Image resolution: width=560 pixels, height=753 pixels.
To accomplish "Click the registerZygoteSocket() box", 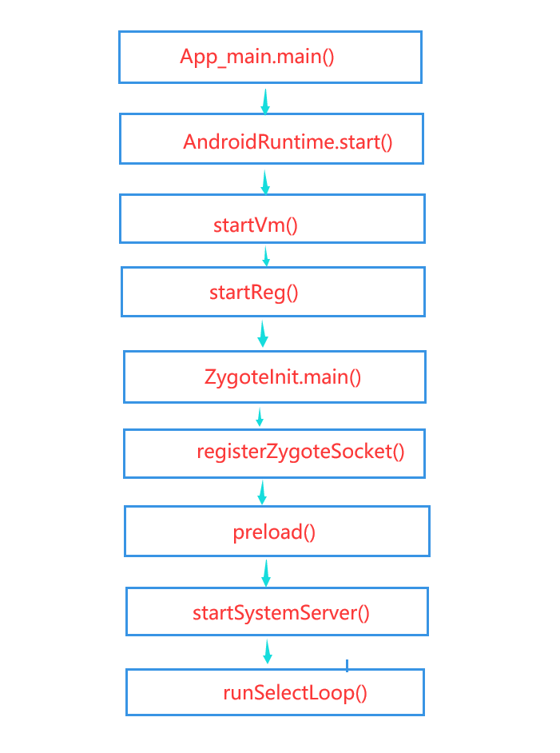I will pyautogui.click(x=274, y=453).
